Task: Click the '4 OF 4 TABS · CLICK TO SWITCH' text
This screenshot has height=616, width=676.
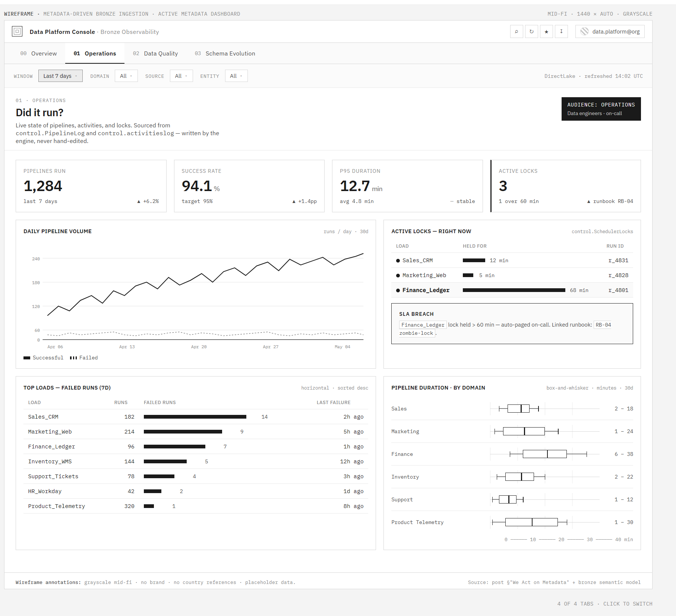Action: coord(605,604)
